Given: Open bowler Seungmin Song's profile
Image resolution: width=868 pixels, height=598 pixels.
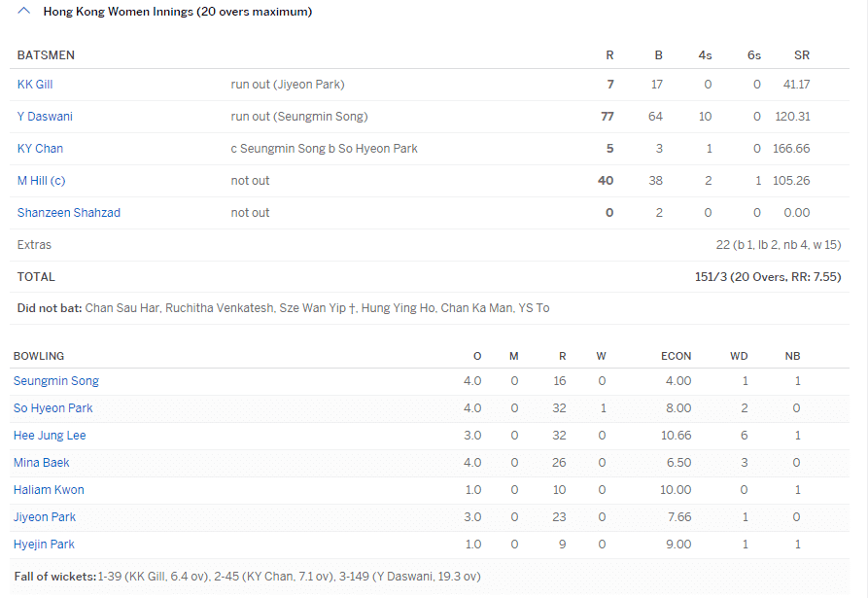Looking at the screenshot, I should pyautogui.click(x=56, y=381).
